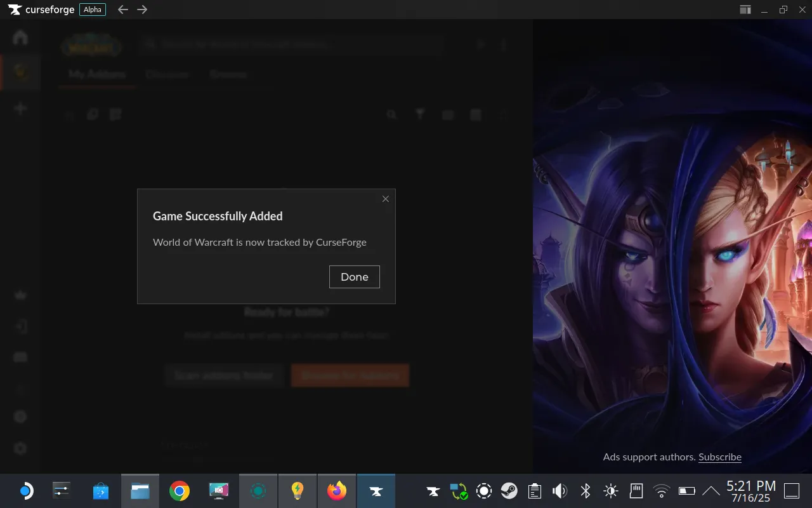812x508 pixels.
Task: Open the notifications dropdown near the search bar
Action: [480, 44]
